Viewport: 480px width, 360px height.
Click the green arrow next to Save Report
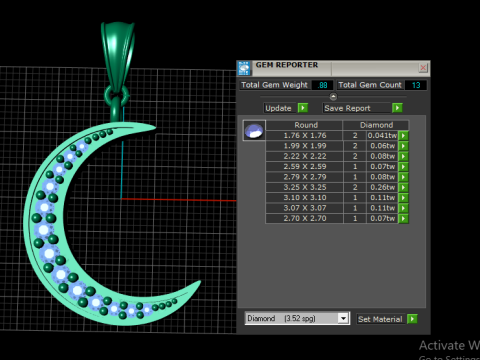pos(397,108)
